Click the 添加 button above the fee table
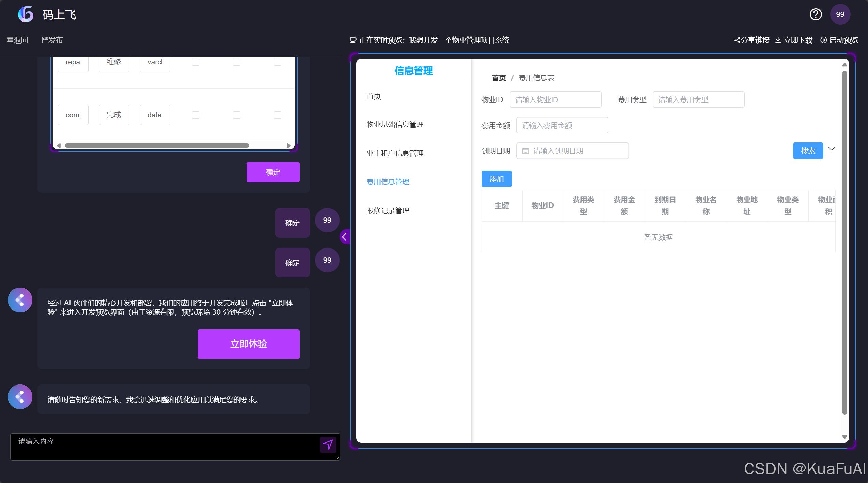The height and width of the screenshot is (483, 868). [496, 179]
